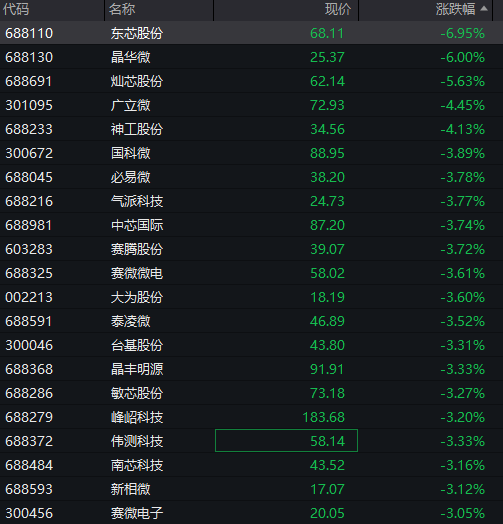Viewport: 503px width, 524px height.
Task: Select stock code 688372
Action: [x=29, y=441]
